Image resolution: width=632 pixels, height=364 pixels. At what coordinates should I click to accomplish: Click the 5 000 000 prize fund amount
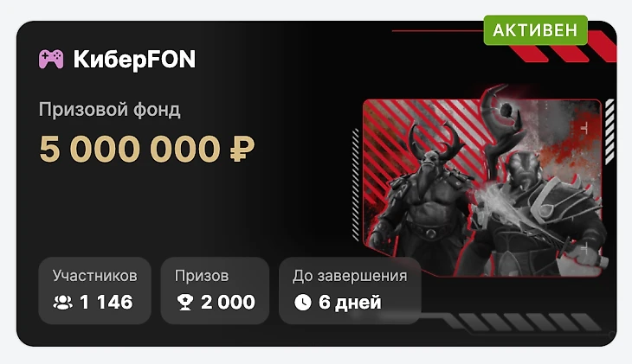click(130, 149)
